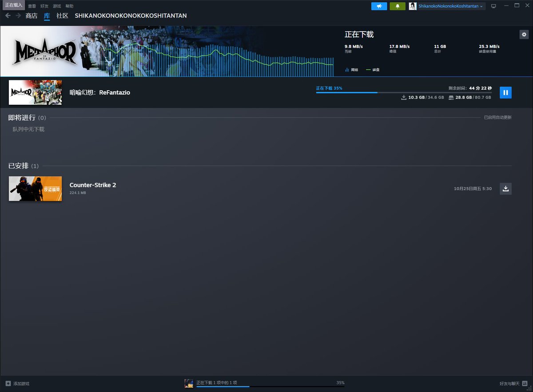Click the Metaphor ReFantazio banner logo
The width and height of the screenshot is (533, 392).
click(45, 51)
